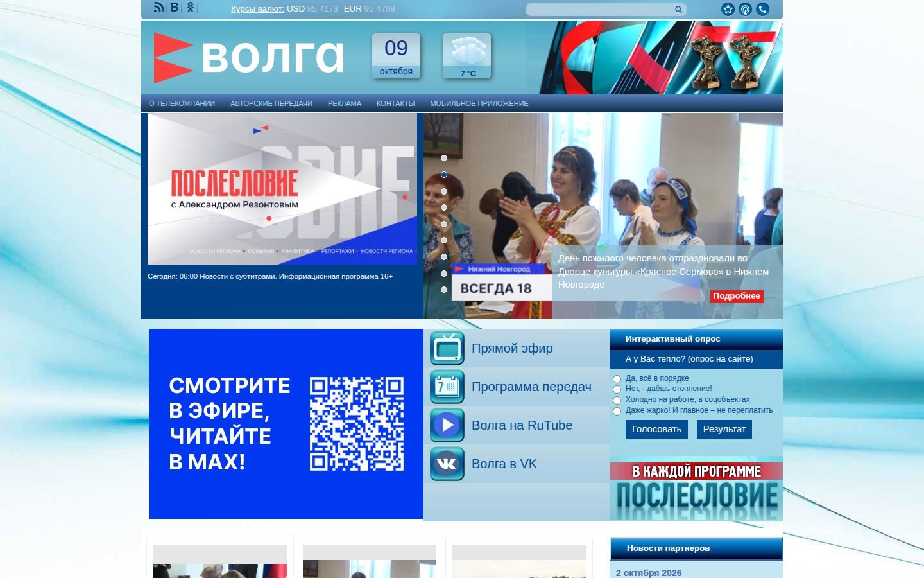
Task: Open О ТЕЛЕКОМПАНИИ menu
Action: pos(182,103)
